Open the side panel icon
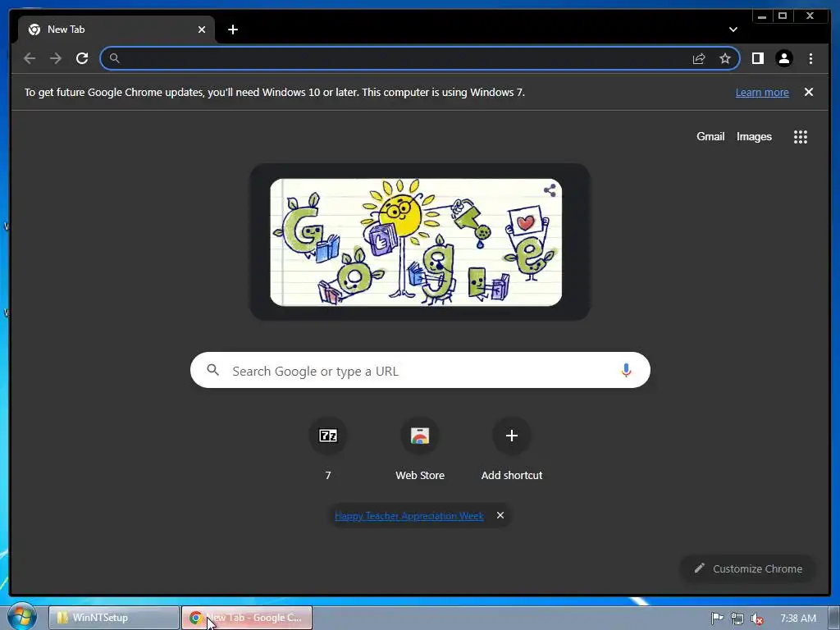This screenshot has height=630, width=840. coord(757,58)
